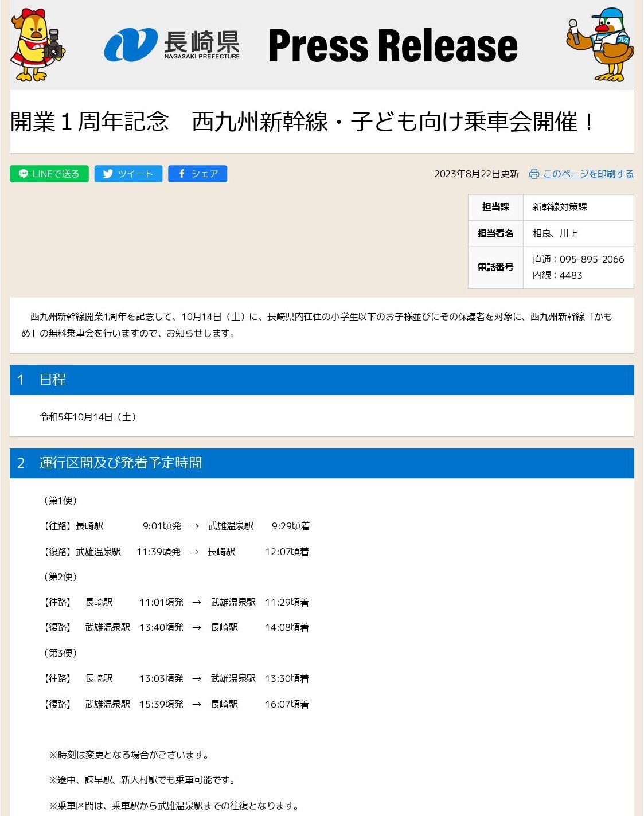Click the （第2便） label
644x816 pixels.
pyautogui.click(x=60, y=577)
